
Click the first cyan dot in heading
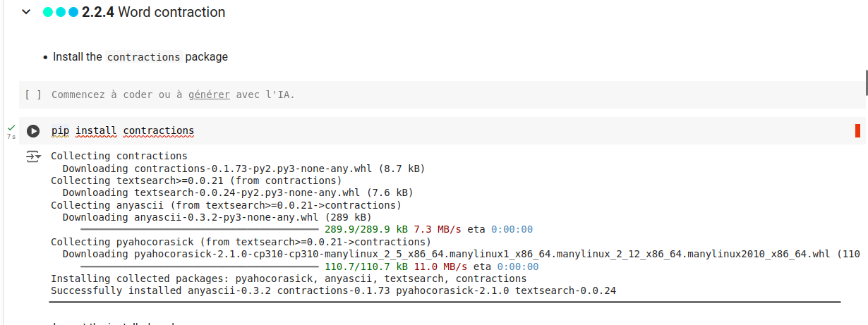tap(48, 13)
